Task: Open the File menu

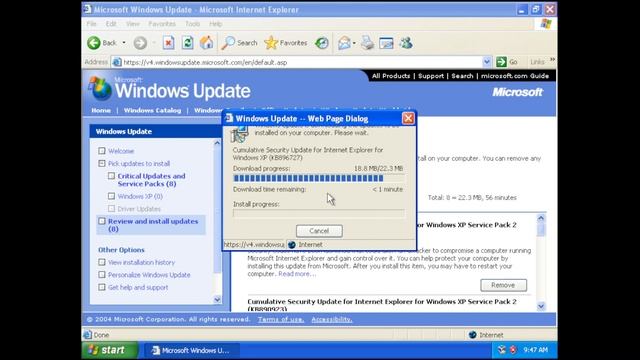Action: [91, 24]
